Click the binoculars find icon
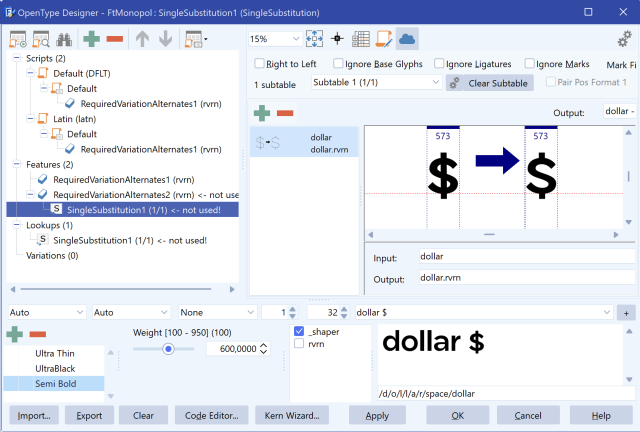The height and width of the screenshot is (432, 640). pos(66,40)
